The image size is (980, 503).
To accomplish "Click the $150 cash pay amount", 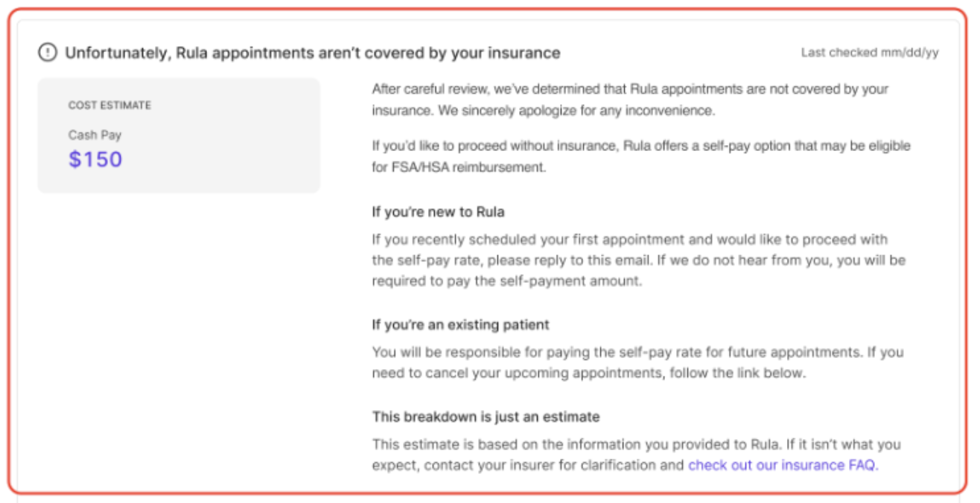I will [95, 159].
